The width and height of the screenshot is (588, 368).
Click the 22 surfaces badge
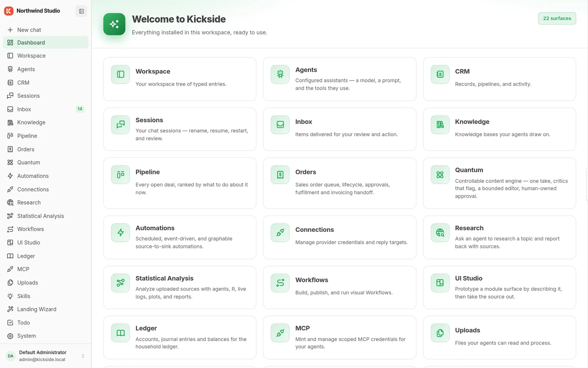pyautogui.click(x=557, y=18)
